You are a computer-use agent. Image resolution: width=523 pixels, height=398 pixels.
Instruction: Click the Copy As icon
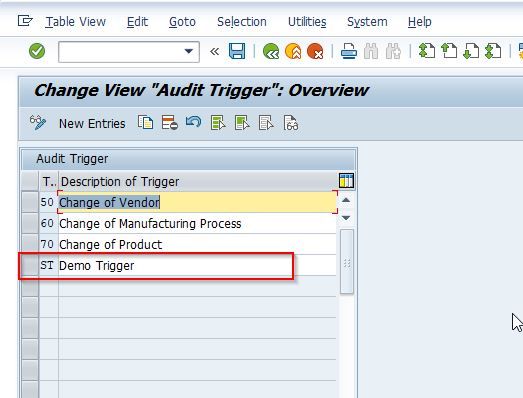click(x=145, y=123)
